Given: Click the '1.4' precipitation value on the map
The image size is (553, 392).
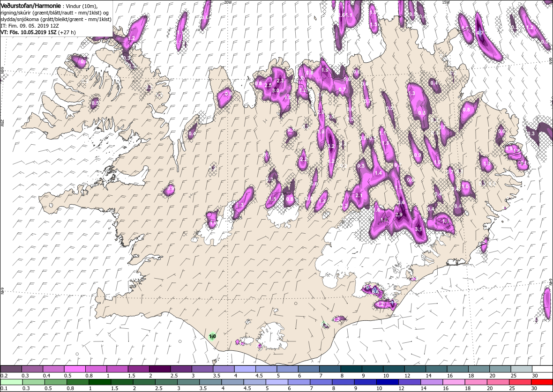Looking at the screenshot, I should [378, 173].
